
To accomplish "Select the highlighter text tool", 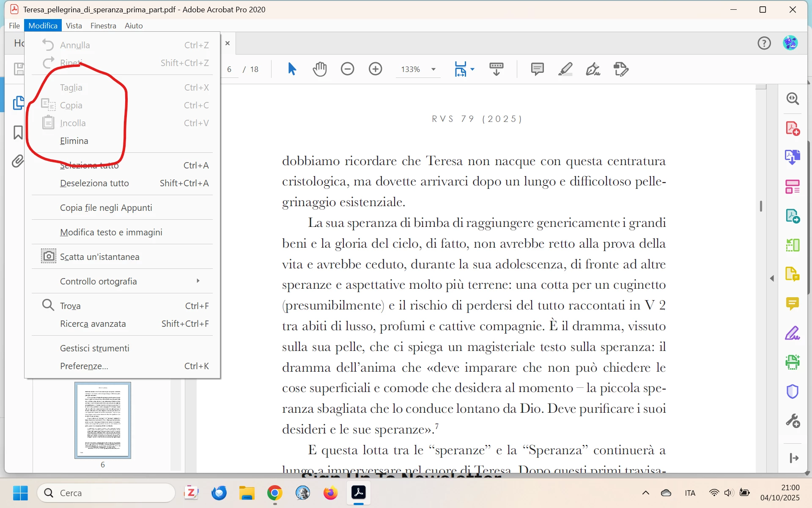I will coord(565,69).
